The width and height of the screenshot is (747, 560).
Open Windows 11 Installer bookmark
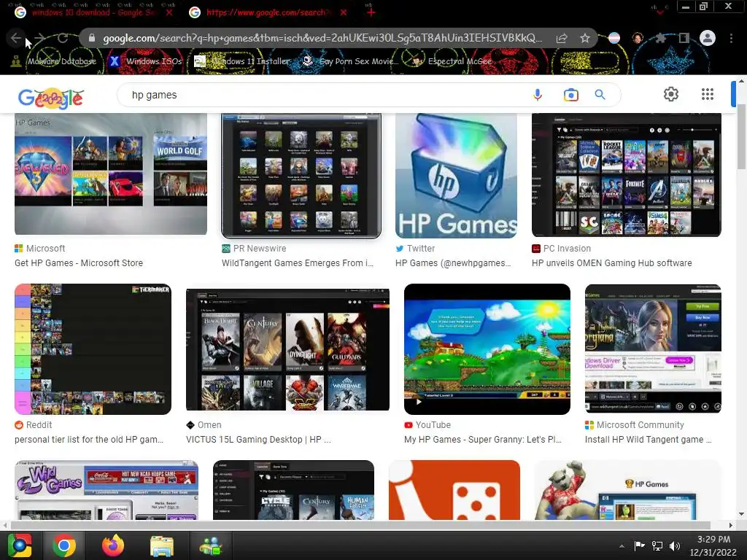[242, 61]
